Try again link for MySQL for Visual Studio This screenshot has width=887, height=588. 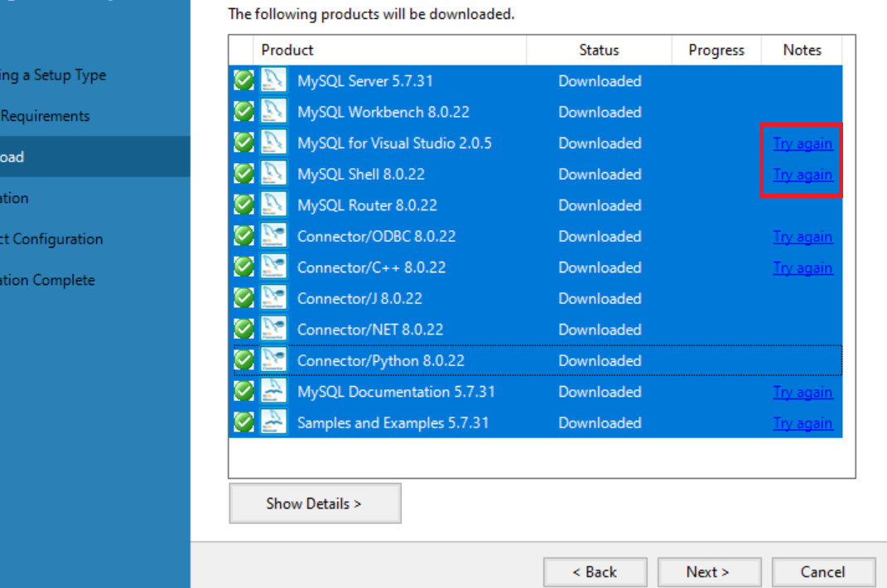[803, 144]
